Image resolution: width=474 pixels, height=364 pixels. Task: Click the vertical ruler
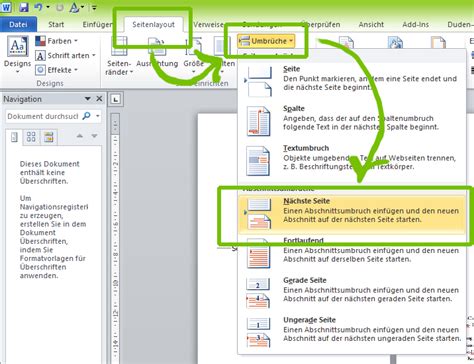(x=115, y=238)
